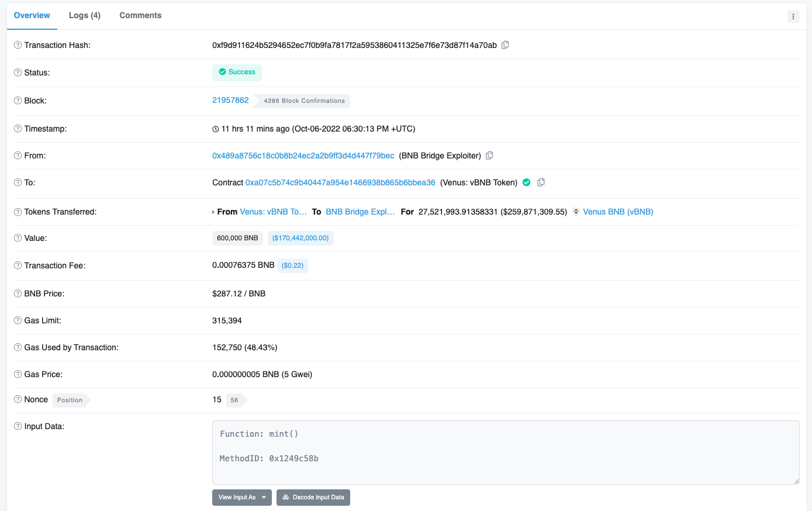Click the gas limit value 315,394
Image resolution: width=812 pixels, height=511 pixels.
[227, 320]
